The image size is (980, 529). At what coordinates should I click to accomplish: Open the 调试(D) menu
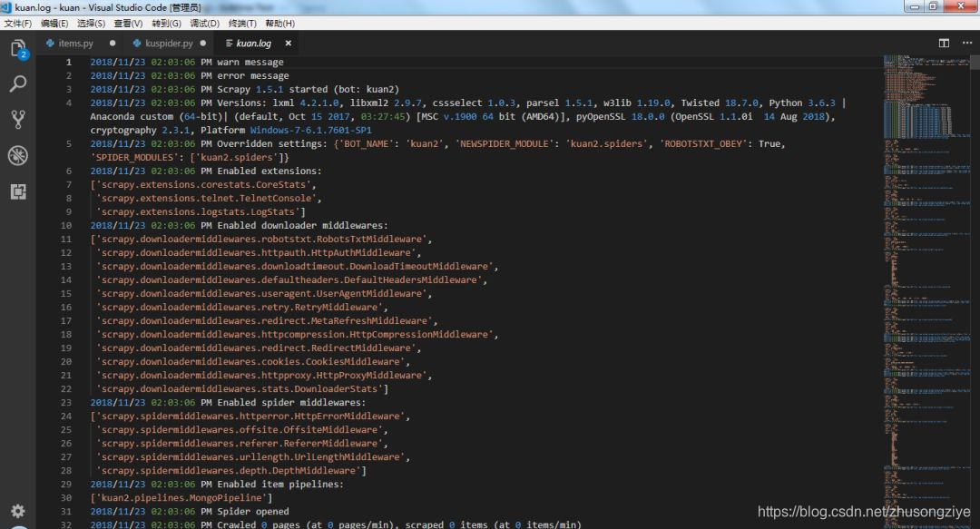204,23
